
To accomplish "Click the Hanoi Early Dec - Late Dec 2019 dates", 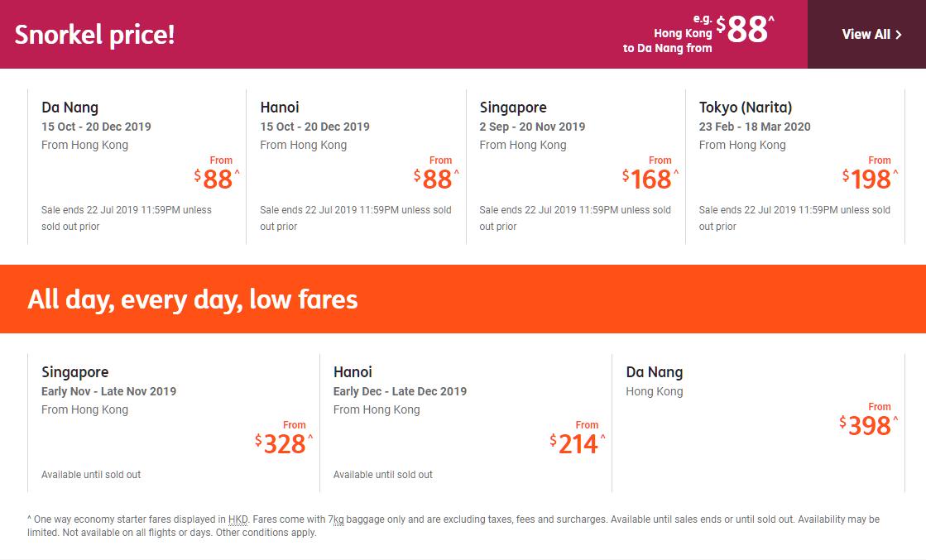I will coord(400,391).
